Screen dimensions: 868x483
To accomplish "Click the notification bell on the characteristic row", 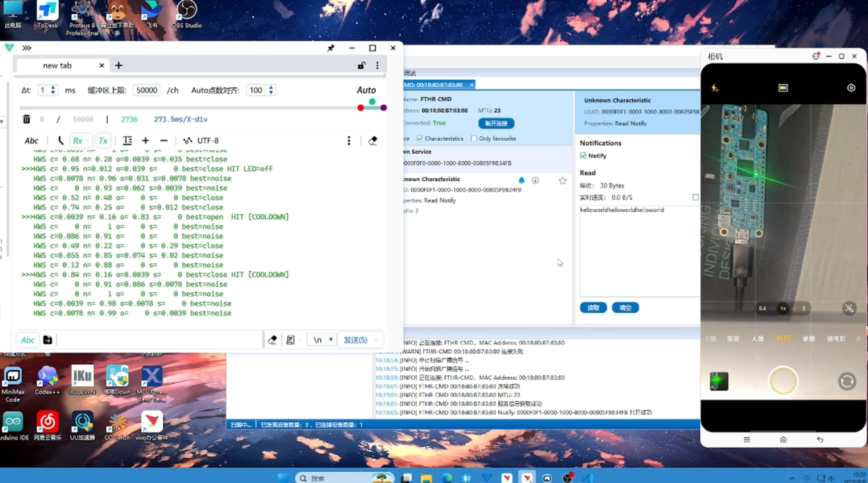I will click(522, 180).
